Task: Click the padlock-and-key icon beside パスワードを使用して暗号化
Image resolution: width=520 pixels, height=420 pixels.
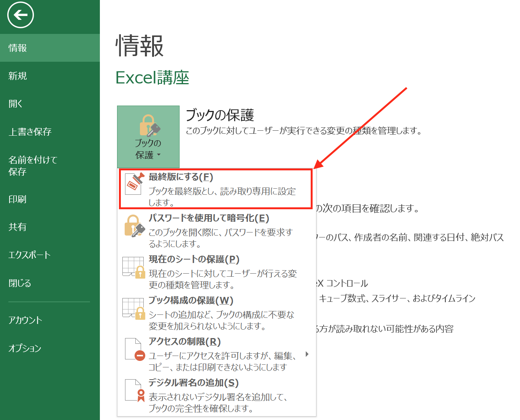Action: 135,226
